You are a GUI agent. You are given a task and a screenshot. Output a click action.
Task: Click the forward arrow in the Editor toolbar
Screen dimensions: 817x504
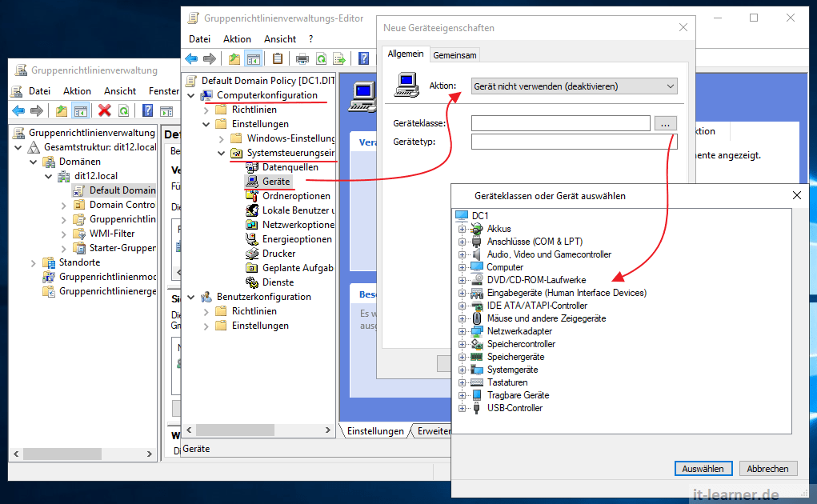[x=210, y=59]
